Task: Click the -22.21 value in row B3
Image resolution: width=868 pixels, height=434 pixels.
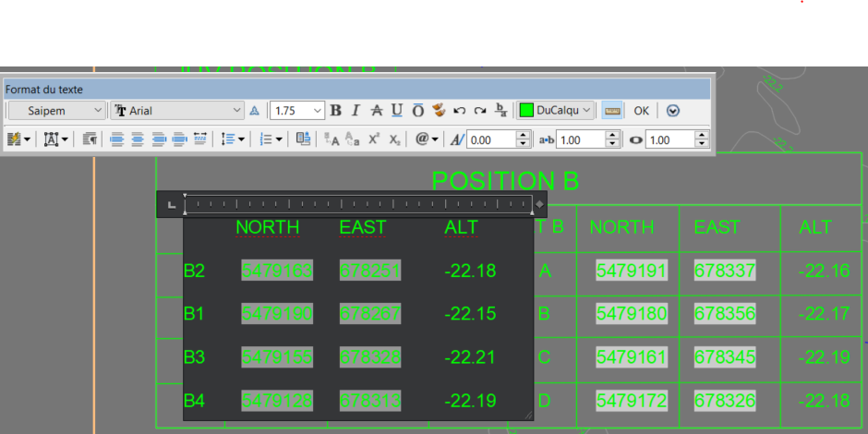Action: pos(469,357)
